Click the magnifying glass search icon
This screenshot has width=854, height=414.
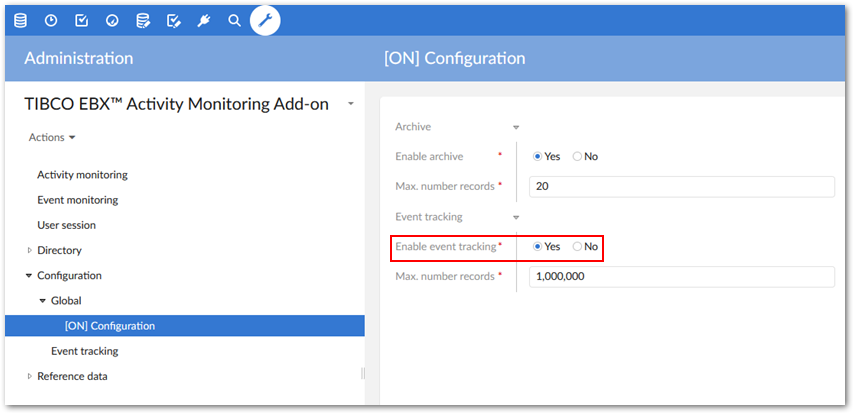click(x=235, y=20)
